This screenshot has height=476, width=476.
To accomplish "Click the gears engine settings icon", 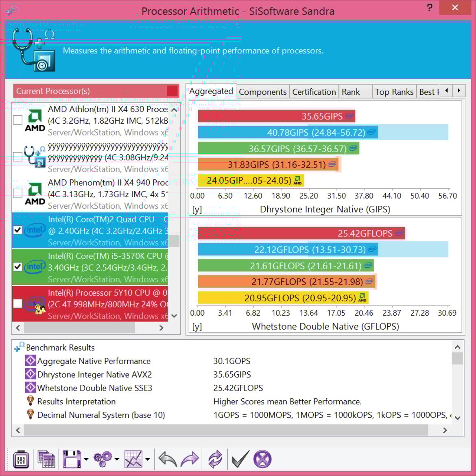I will 103,459.
